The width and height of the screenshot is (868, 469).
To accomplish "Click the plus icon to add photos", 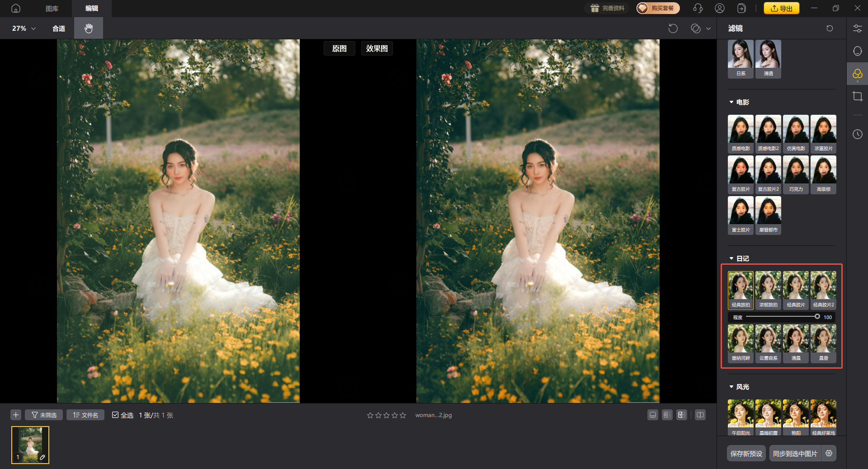I will pyautogui.click(x=16, y=415).
